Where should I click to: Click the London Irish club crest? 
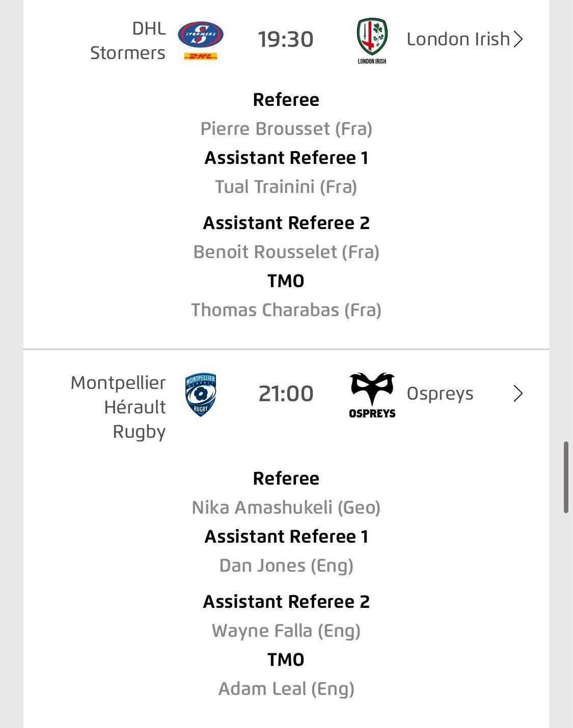[x=372, y=40]
